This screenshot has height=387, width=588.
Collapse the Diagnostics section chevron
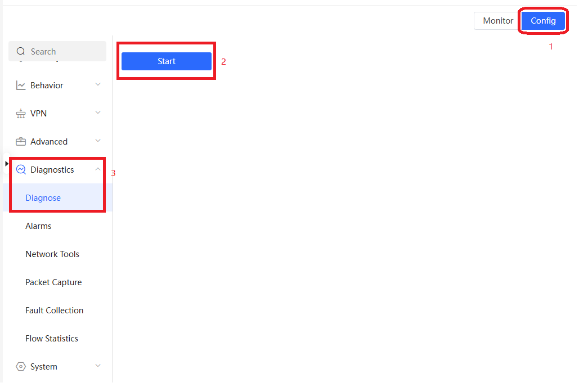pyautogui.click(x=98, y=169)
